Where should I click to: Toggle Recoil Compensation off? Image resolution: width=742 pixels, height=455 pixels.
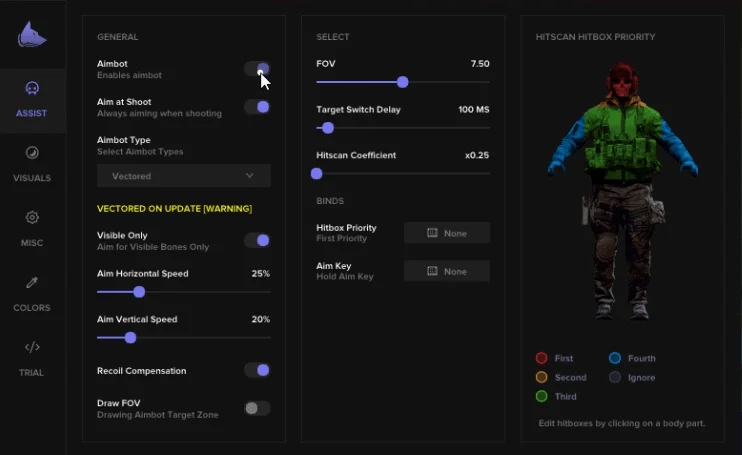257,370
